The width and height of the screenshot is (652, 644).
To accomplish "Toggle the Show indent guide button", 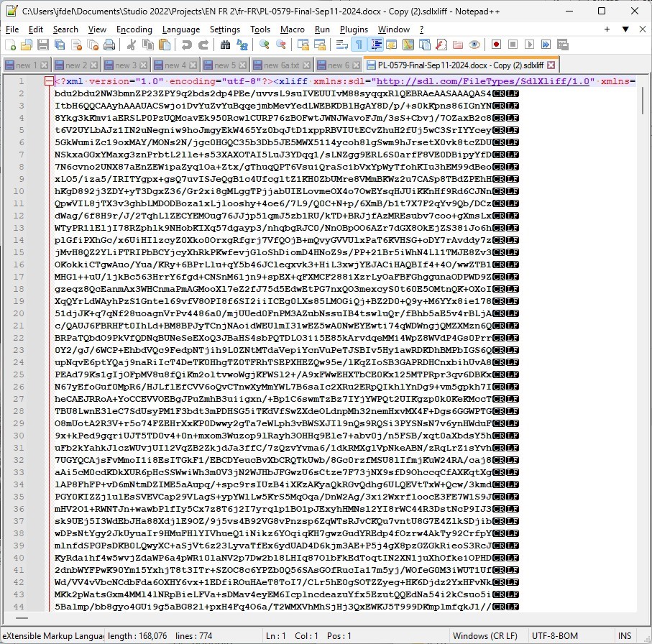I will click(375, 45).
